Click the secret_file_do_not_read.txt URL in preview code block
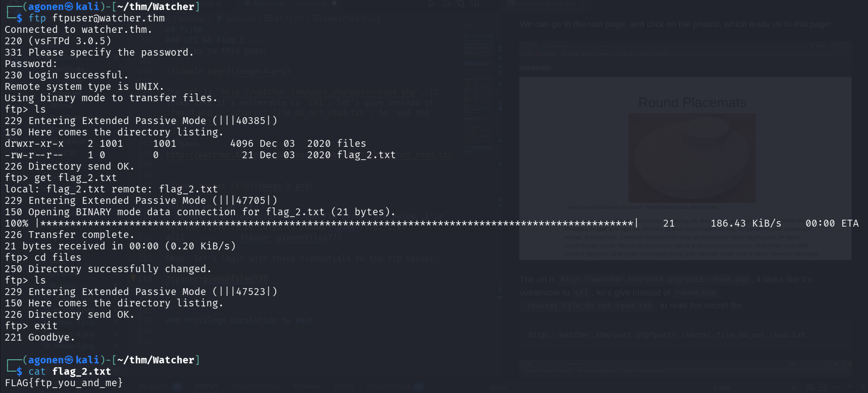The image size is (868, 393). (x=667, y=335)
